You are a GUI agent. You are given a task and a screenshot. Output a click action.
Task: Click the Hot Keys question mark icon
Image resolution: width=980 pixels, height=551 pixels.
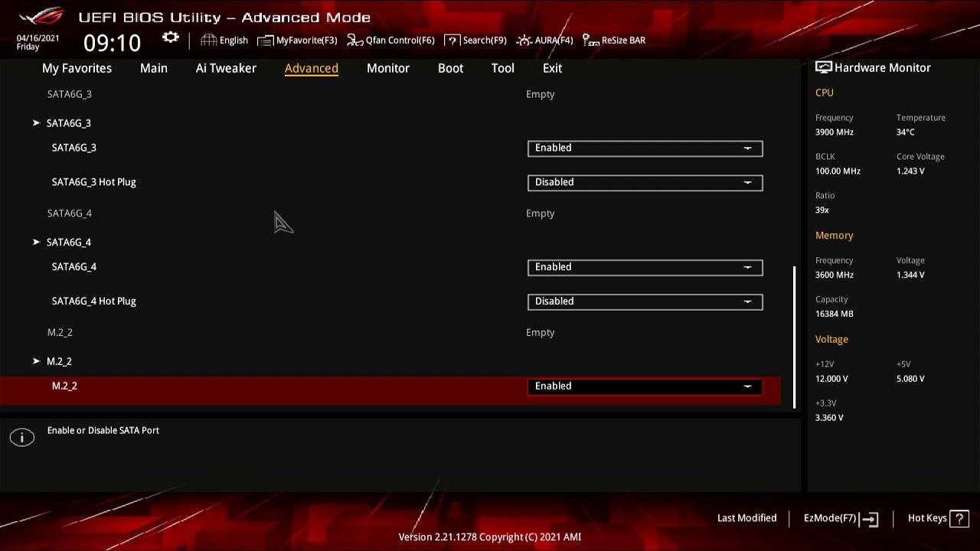[959, 518]
